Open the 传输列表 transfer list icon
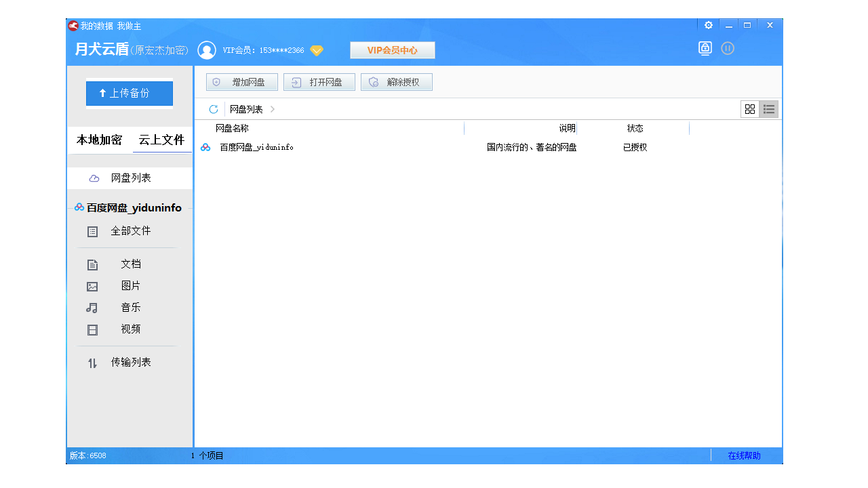 pyautogui.click(x=92, y=363)
